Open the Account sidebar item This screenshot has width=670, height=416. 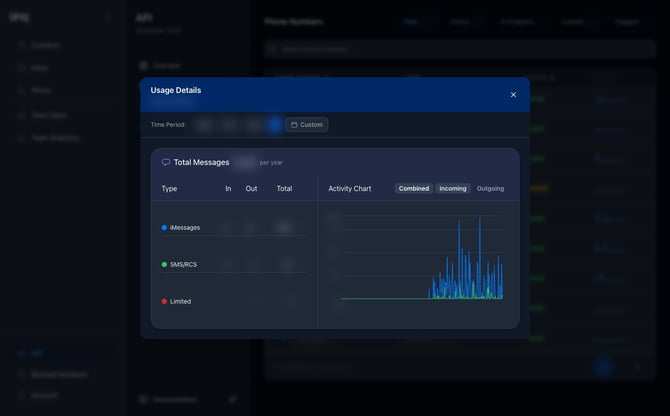[x=45, y=395]
